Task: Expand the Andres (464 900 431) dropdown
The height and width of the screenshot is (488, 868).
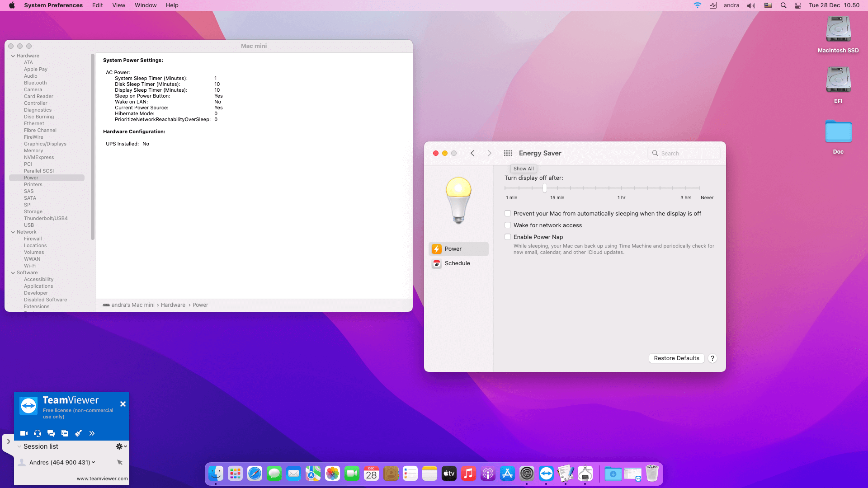Action: coord(94,462)
